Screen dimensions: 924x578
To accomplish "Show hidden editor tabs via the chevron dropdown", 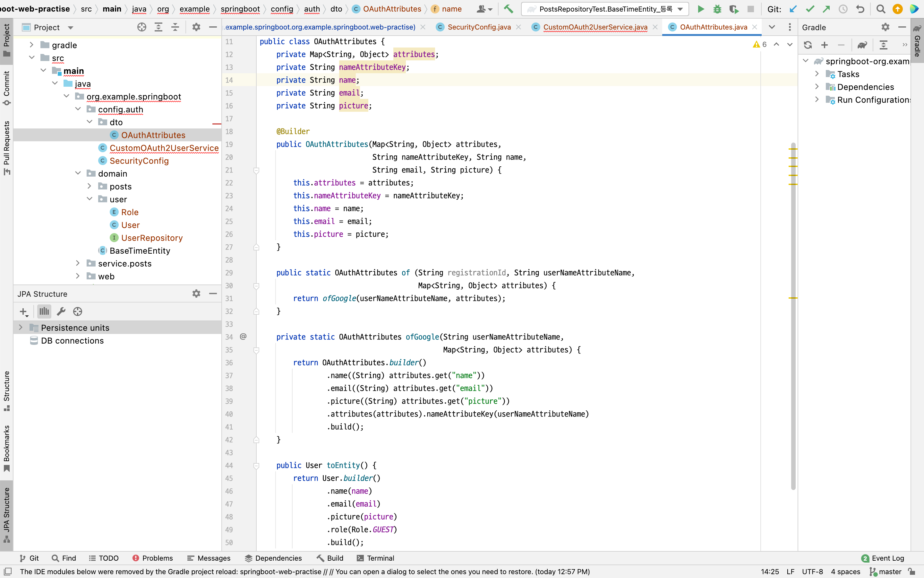I will coord(772,27).
